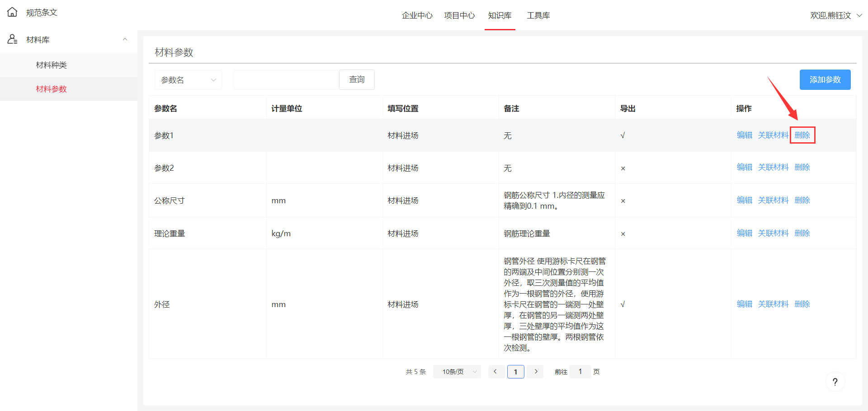Image resolution: width=868 pixels, height=411 pixels.
Task: Open 关联材料 for 外径
Action: tap(773, 304)
